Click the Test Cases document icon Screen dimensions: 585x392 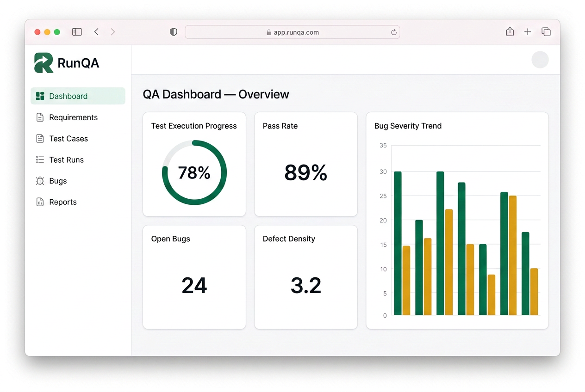pos(40,139)
